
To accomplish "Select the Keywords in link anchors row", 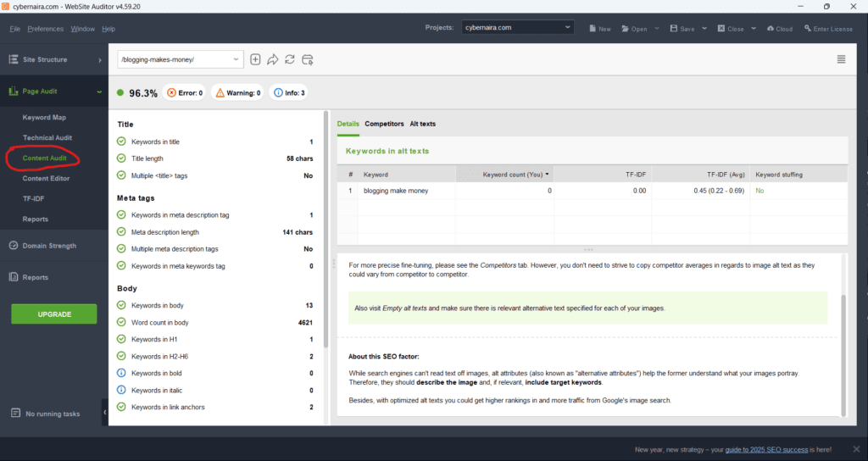I will click(x=214, y=407).
